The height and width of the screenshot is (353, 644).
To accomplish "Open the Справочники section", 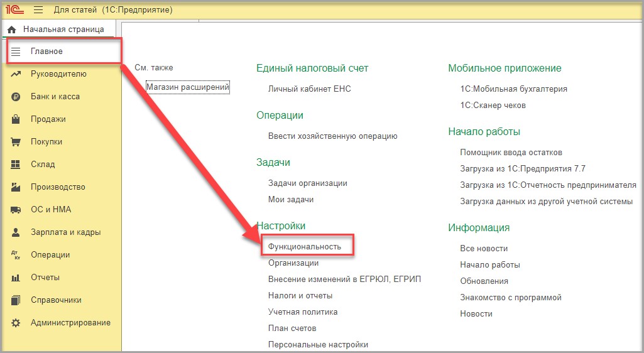I will 56,300.
